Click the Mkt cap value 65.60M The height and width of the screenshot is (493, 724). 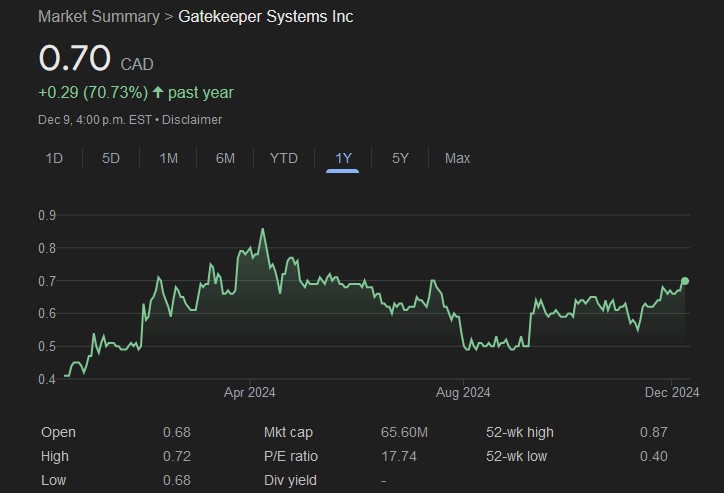tap(404, 432)
